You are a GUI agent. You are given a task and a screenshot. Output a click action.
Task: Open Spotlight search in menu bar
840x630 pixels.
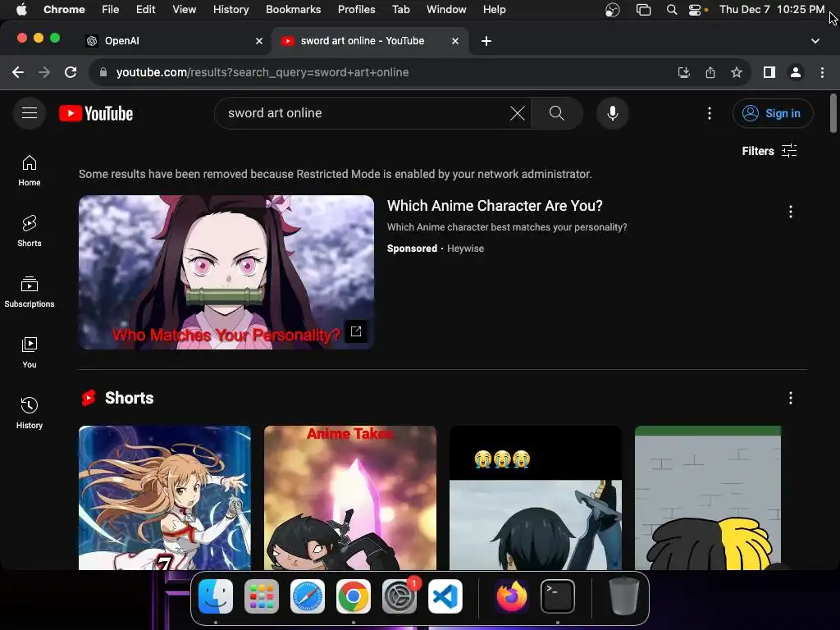pyautogui.click(x=671, y=9)
